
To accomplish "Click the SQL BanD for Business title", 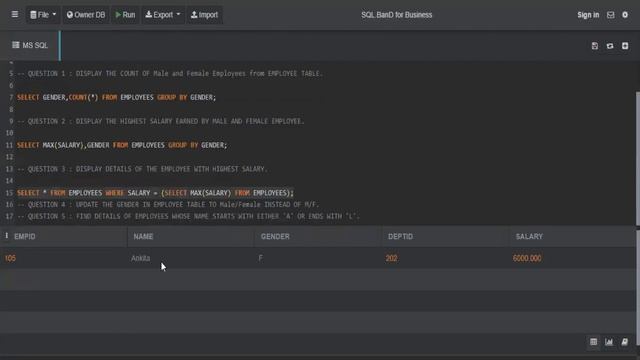I will (396, 15).
